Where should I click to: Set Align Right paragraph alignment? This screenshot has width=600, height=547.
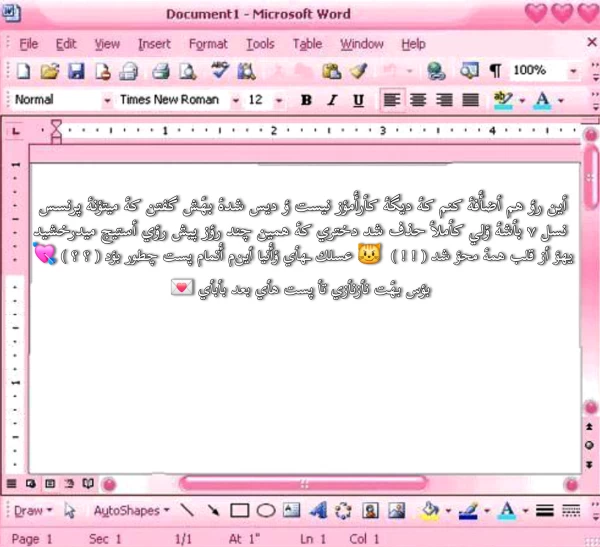444,100
